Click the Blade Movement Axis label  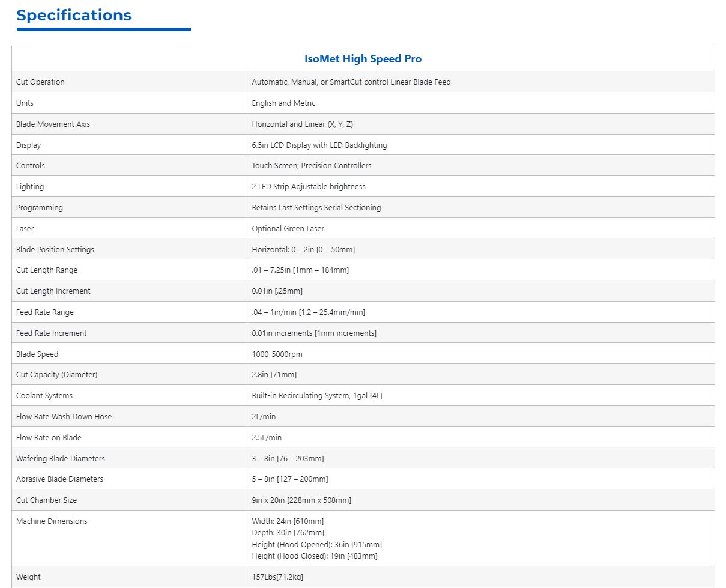[53, 124]
